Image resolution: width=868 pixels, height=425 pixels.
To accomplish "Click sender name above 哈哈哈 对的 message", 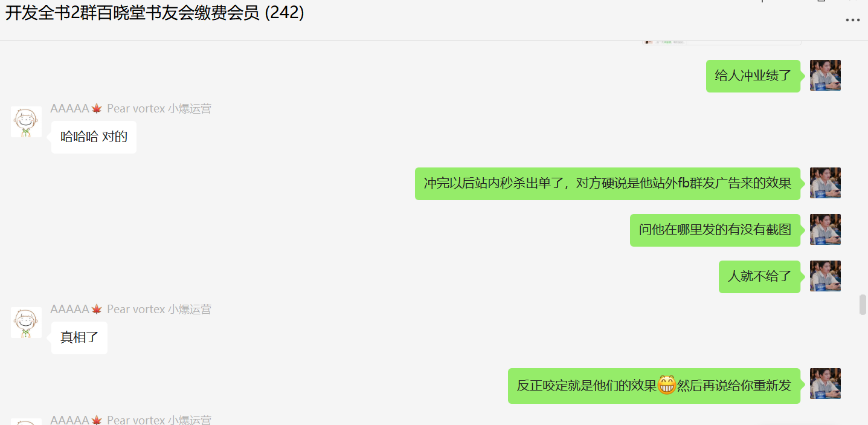I will click(131, 109).
